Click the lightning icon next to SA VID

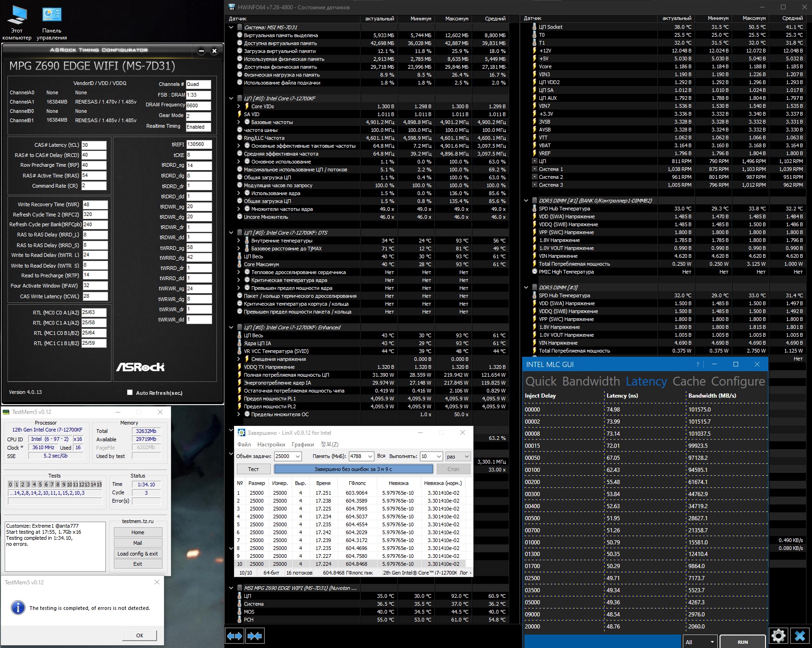click(240, 114)
